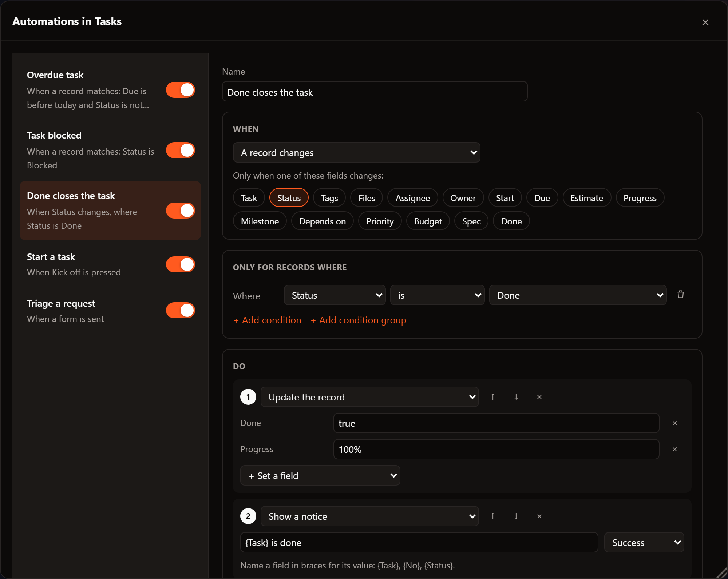Select the Status field chip
Screen dimensions: 728x579
289,198
